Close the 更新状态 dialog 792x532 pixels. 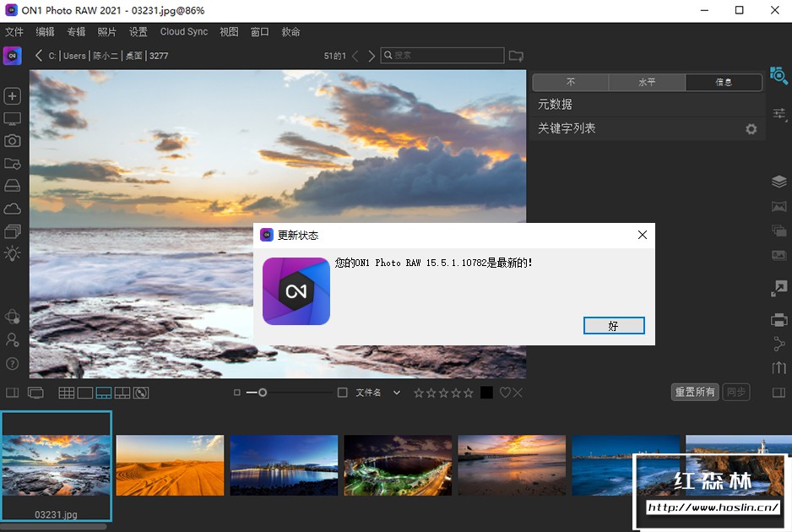(x=643, y=235)
